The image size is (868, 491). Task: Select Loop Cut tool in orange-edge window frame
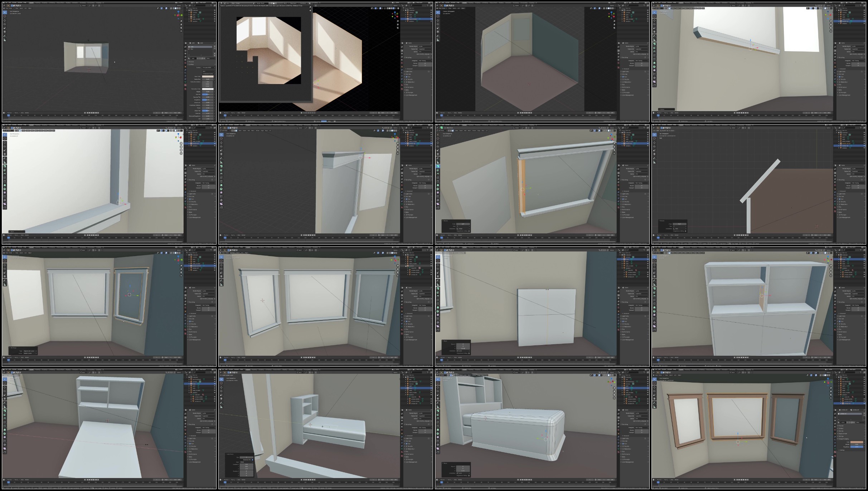click(438, 177)
